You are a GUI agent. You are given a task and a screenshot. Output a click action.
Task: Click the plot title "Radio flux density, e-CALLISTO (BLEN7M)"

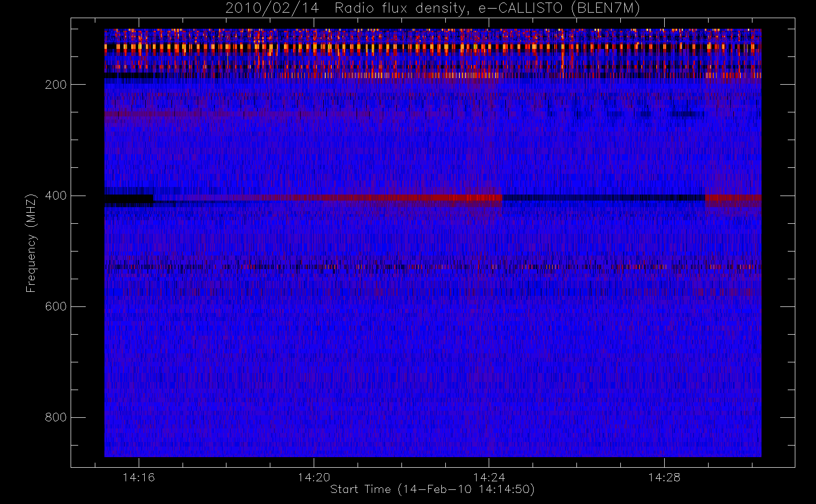487,9
